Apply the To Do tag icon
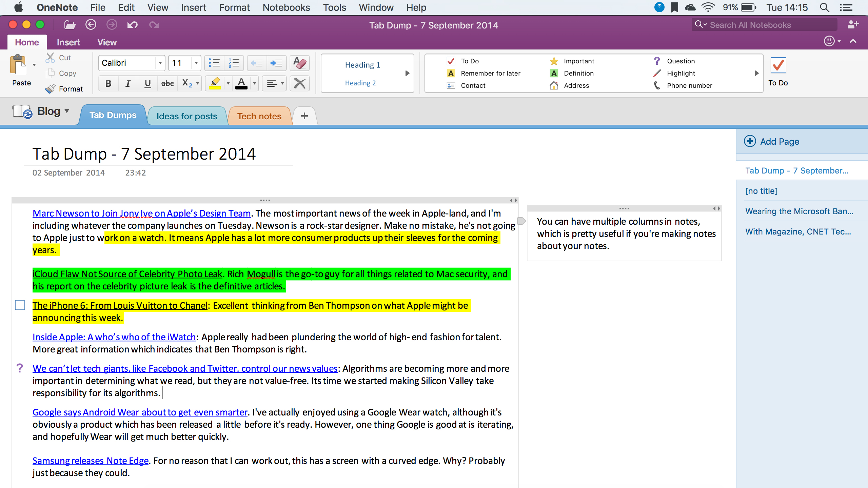The image size is (868, 488). coord(451,61)
